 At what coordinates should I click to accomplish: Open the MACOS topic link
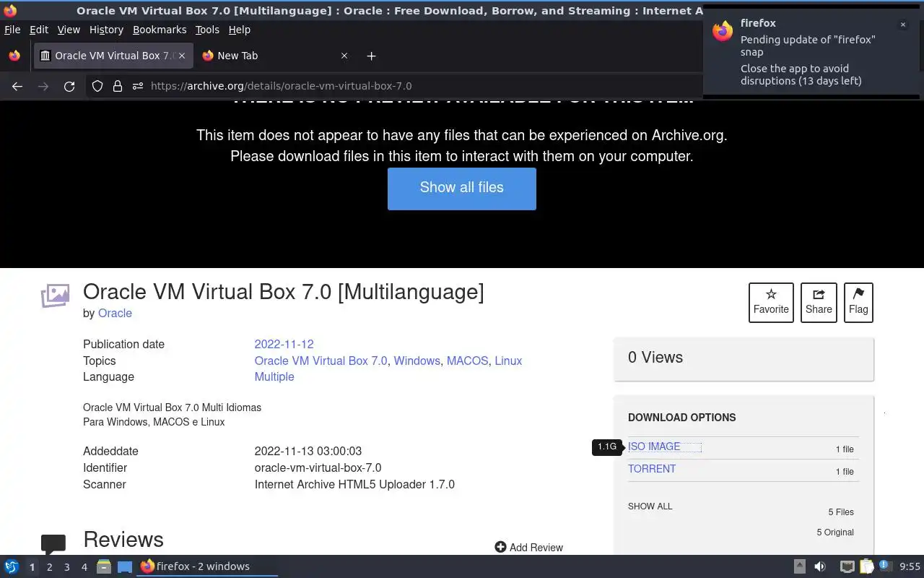coord(467,361)
